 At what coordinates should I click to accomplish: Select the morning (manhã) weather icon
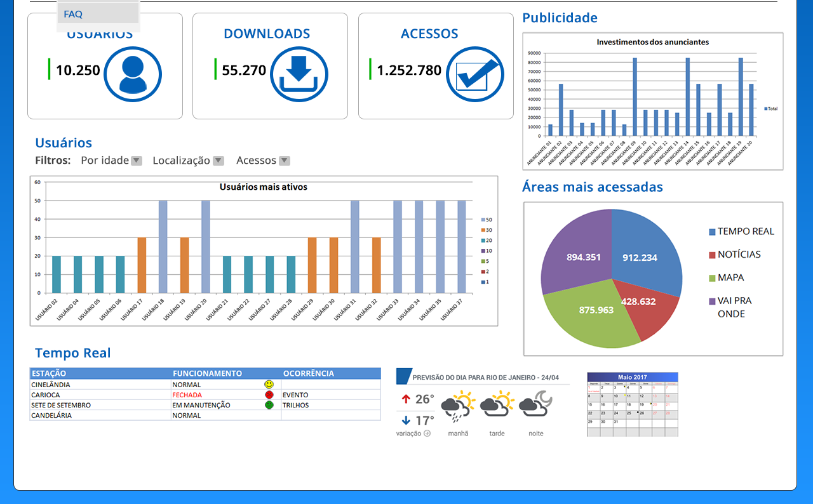458,407
